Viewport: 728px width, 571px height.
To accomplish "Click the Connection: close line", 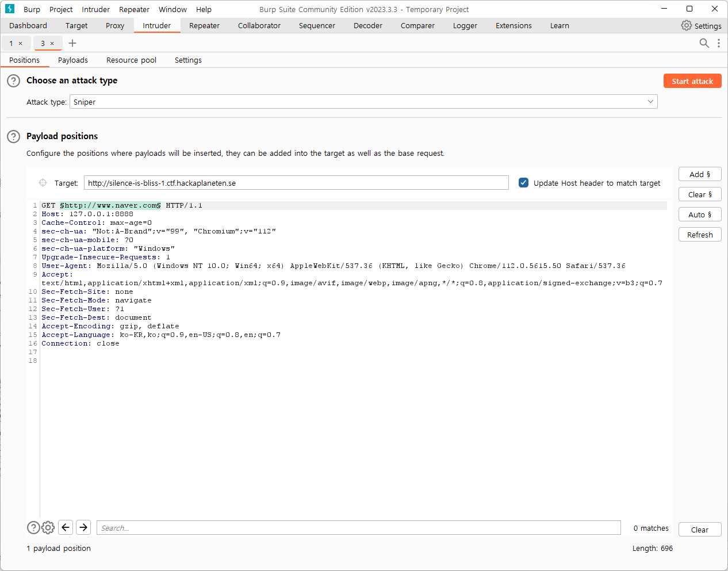I will 81,343.
